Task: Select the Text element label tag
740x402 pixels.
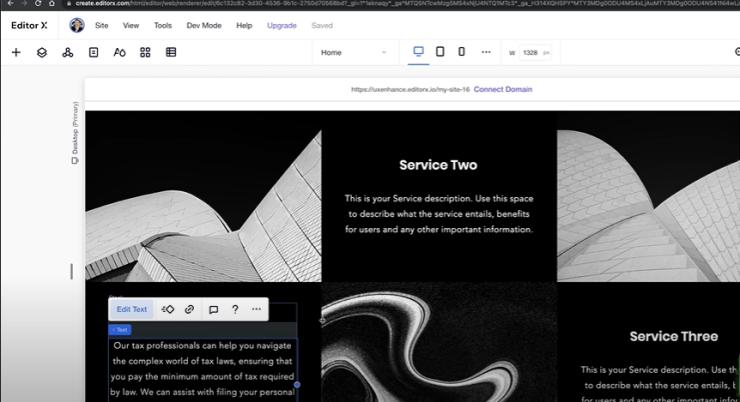Action: click(120, 330)
